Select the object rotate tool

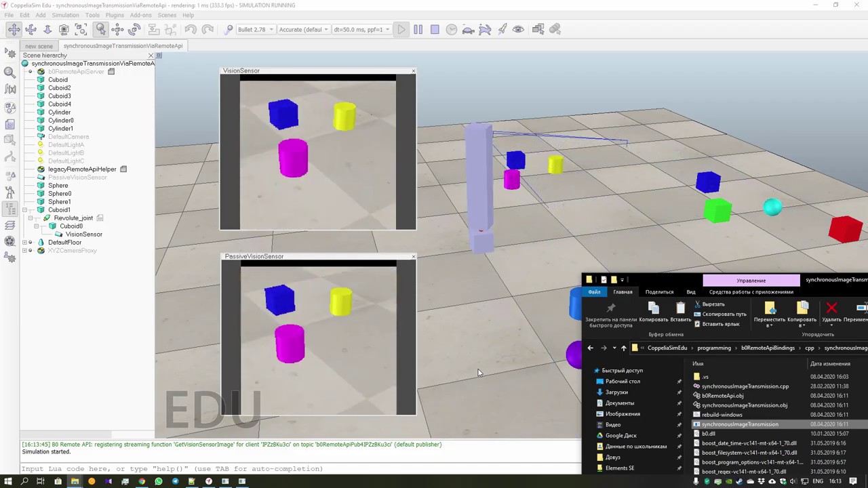click(x=134, y=29)
